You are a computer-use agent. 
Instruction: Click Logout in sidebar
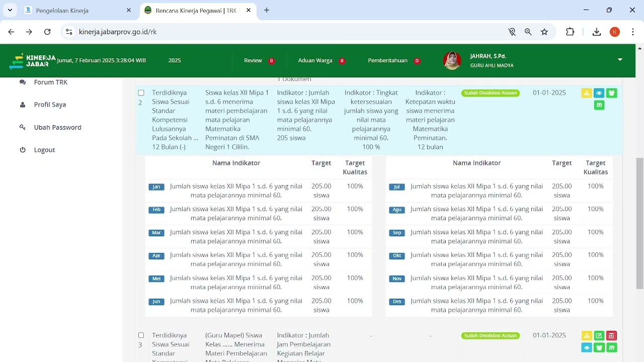click(x=44, y=150)
